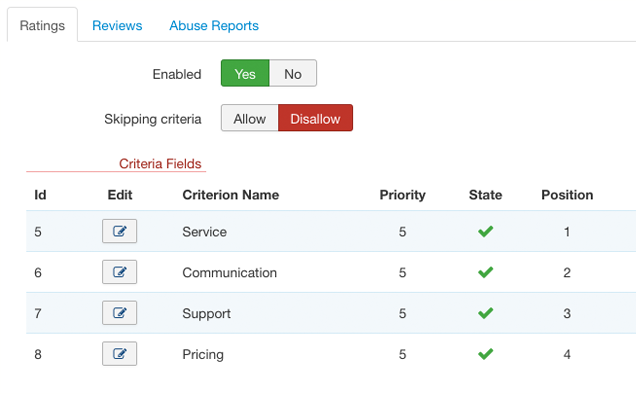Click Id value 6 in Communication row
Image resolution: width=636 pixels, height=394 pixels.
38,273
